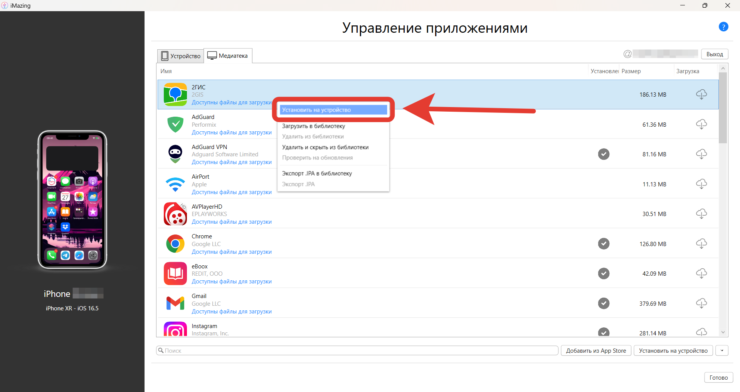Click 126.80 MB size value
Screen dimensions: 740x392
point(653,244)
